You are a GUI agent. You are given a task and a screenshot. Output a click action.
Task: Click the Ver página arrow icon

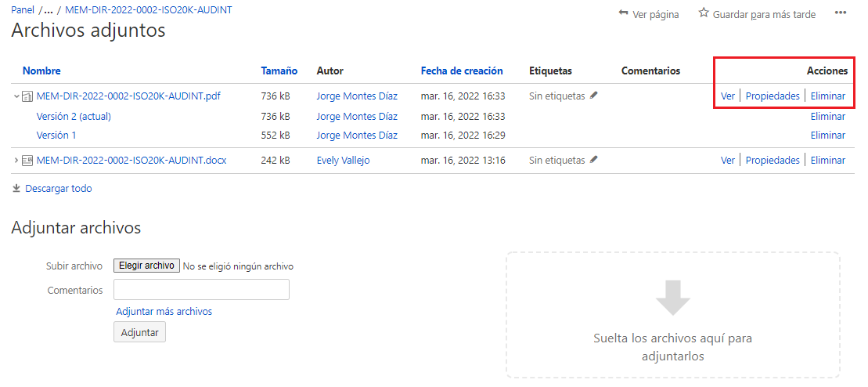point(623,13)
